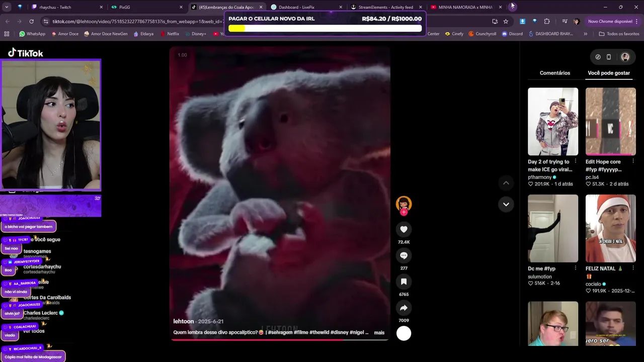The height and width of the screenshot is (362, 644).
Task: Open the 'Dc me #fyp' video thumbnail
Action: (x=553, y=228)
